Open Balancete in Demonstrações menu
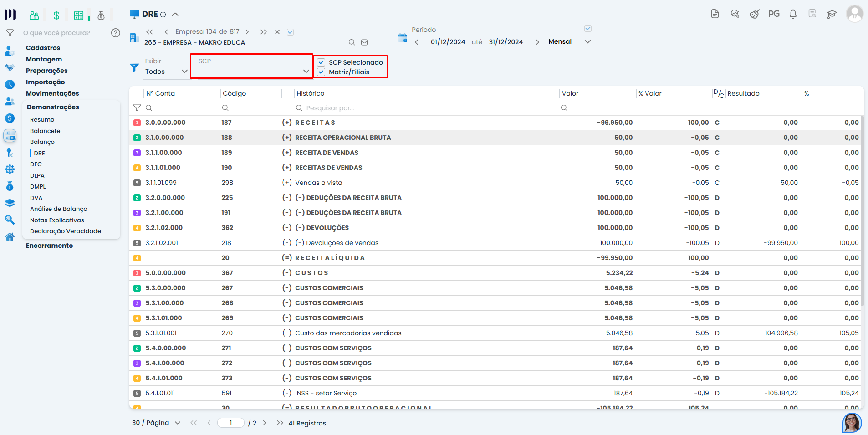This screenshot has width=868, height=435. pos(45,131)
